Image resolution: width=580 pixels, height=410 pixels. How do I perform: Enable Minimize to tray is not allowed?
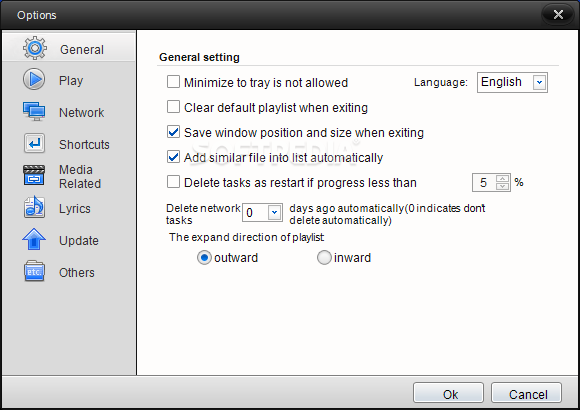pyautogui.click(x=173, y=82)
